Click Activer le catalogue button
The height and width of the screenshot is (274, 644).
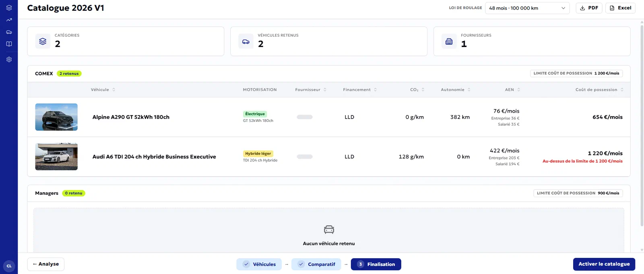[604, 264]
